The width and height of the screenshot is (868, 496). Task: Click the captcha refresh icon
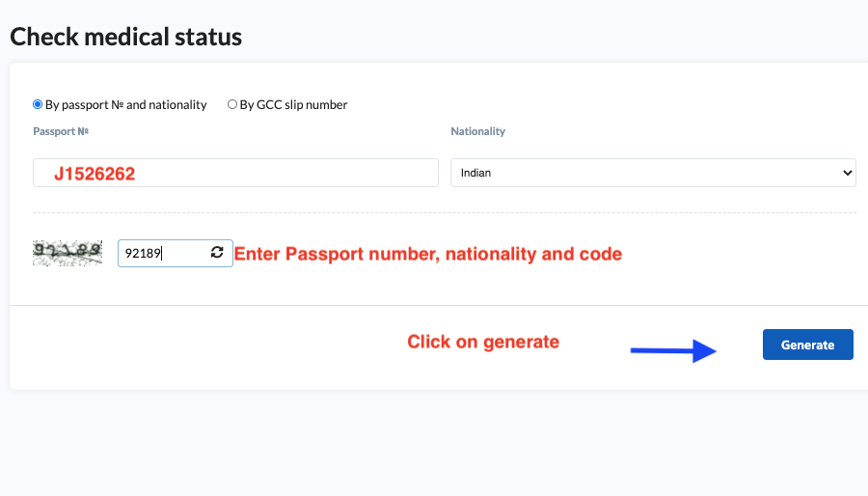pos(217,253)
